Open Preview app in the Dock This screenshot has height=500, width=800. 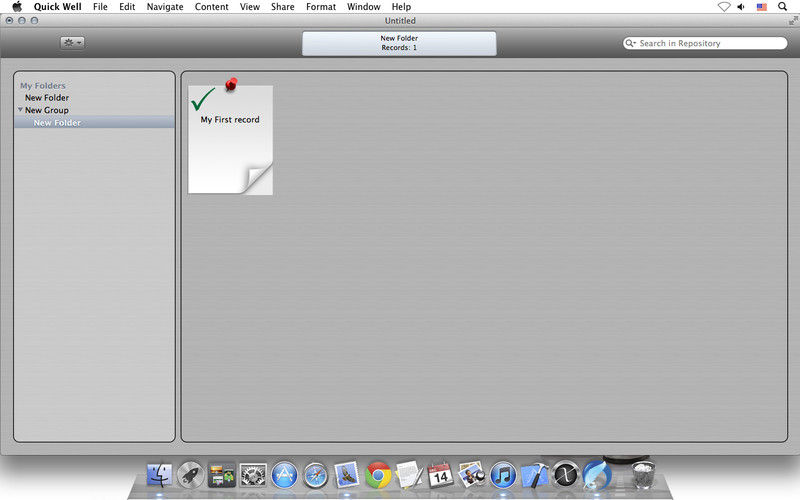(472, 474)
